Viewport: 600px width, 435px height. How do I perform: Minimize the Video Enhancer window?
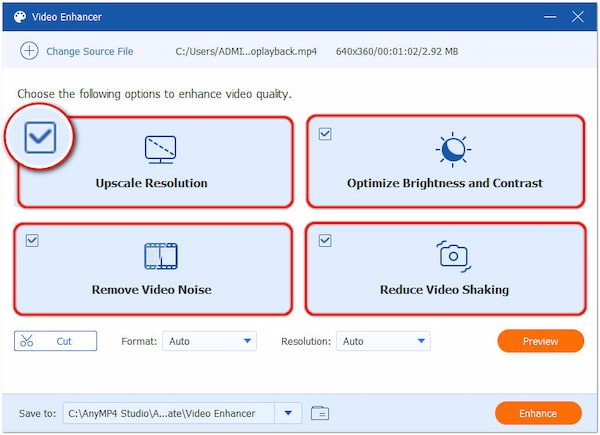click(550, 17)
